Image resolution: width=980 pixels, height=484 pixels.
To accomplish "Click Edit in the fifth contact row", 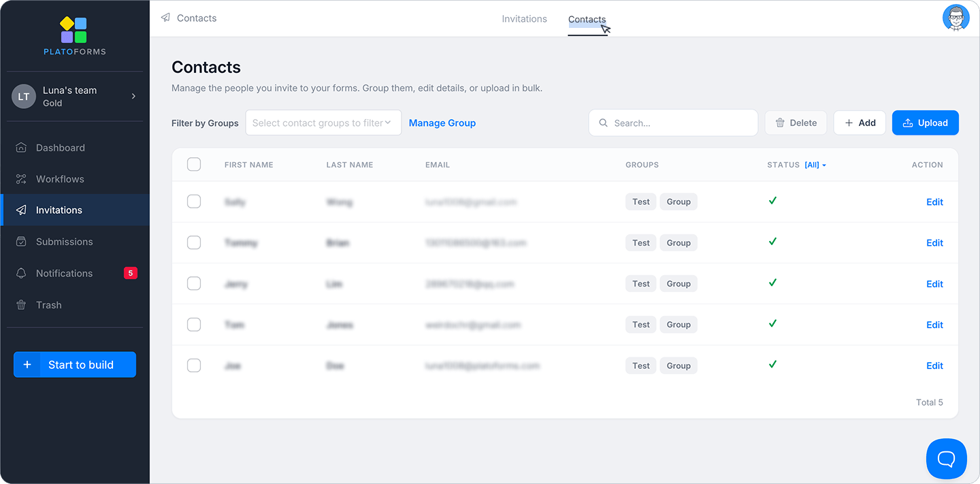I will [934, 366].
